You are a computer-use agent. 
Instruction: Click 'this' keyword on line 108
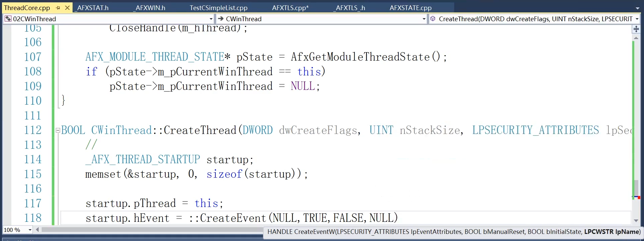click(x=309, y=71)
